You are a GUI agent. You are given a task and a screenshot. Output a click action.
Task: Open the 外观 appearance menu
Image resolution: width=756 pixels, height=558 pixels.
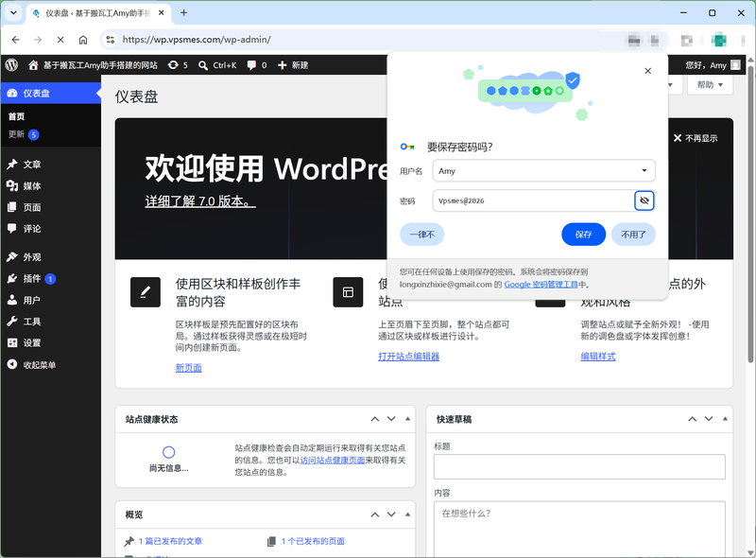pyautogui.click(x=51, y=257)
